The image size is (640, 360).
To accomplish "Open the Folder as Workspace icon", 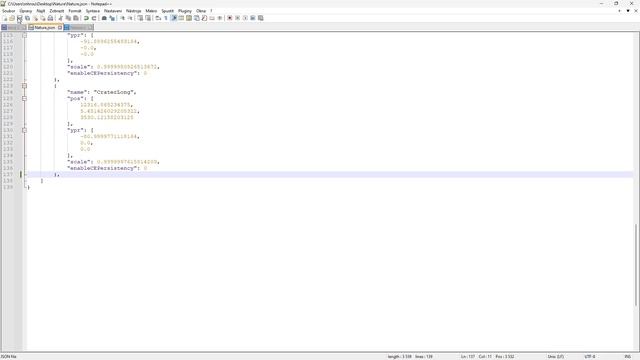I will coord(212,18).
